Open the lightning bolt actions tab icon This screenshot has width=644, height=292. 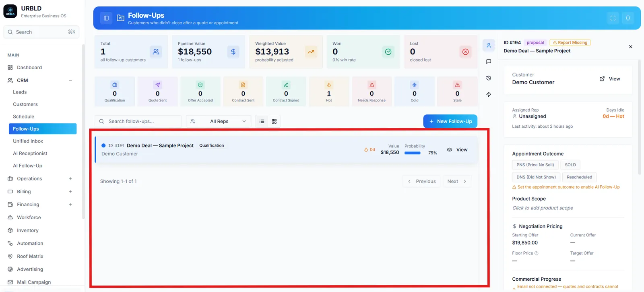point(489,94)
